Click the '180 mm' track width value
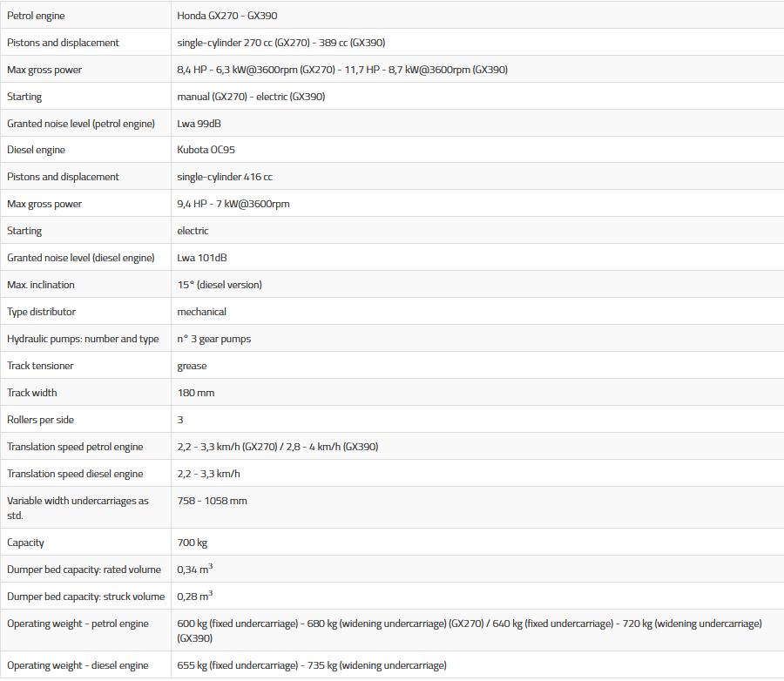This screenshot has width=784, height=681. click(196, 393)
